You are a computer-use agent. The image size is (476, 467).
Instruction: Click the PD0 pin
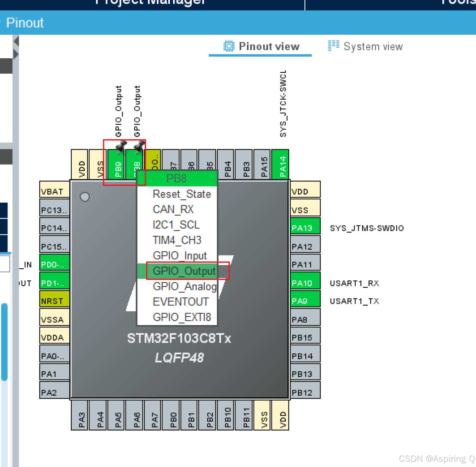coord(55,262)
